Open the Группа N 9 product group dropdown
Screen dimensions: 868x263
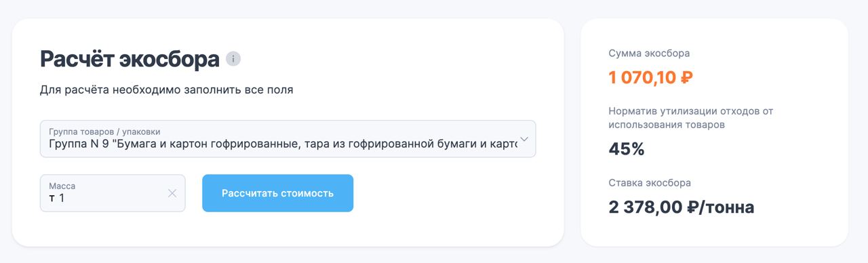[288, 139]
